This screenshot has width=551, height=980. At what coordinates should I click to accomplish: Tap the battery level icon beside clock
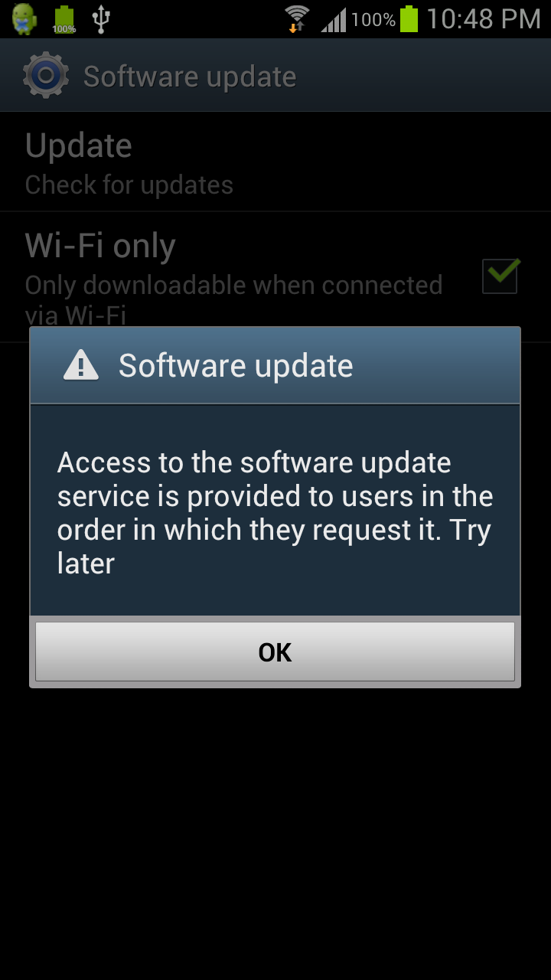409,18
